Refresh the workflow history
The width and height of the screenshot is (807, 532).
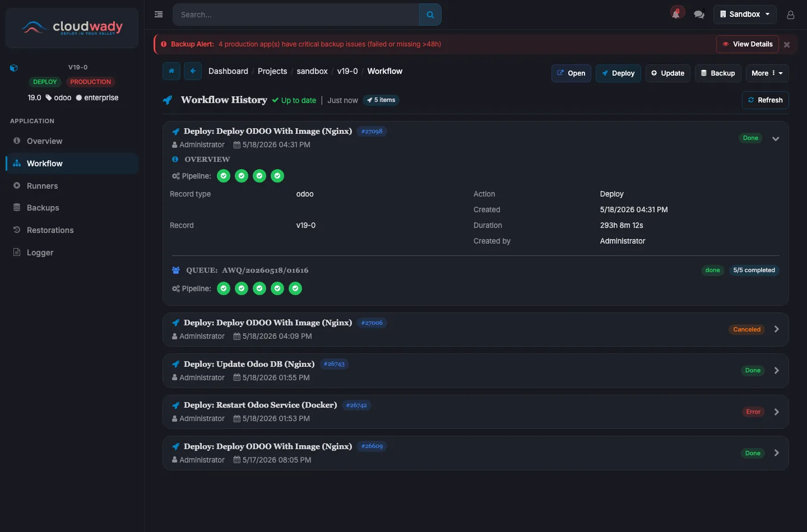(x=766, y=100)
